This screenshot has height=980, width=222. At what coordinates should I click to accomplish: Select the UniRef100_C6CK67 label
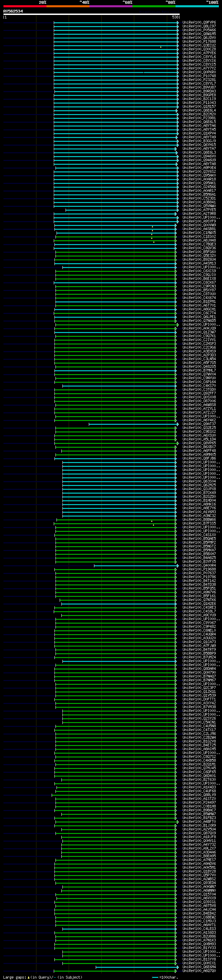(199, 282)
